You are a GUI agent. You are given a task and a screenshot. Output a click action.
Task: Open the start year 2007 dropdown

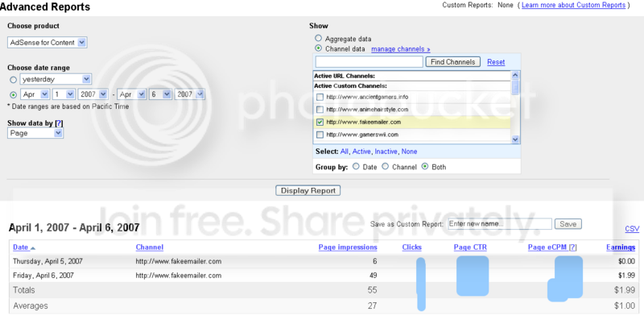pos(93,94)
